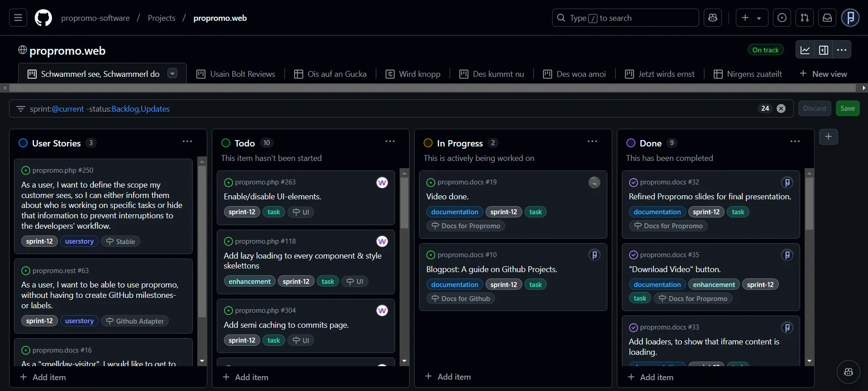Add item to User Stories column
The height and width of the screenshot is (391, 868).
point(43,377)
